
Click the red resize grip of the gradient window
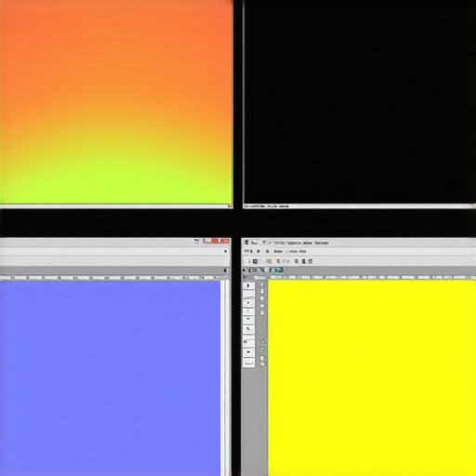tap(230, 206)
